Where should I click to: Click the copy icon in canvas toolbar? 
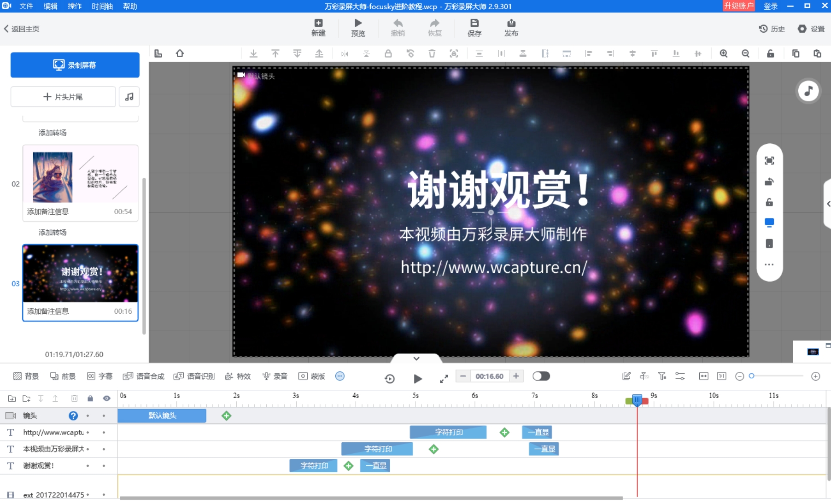(796, 53)
